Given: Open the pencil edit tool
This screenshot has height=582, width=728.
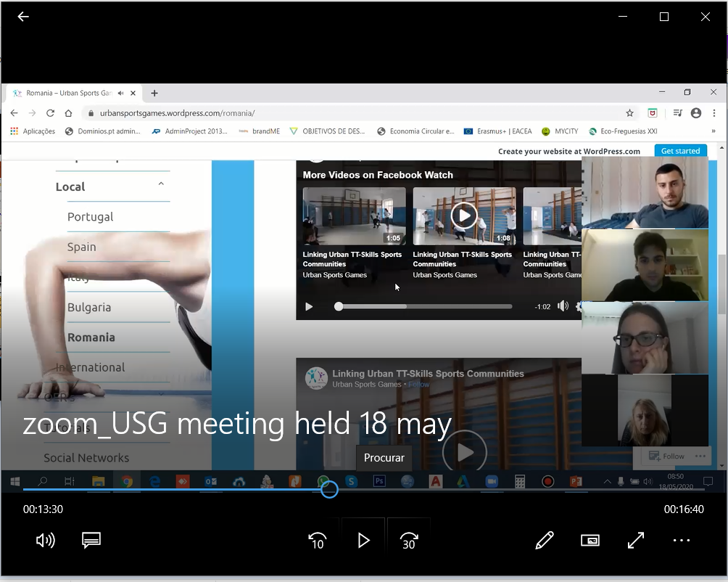Looking at the screenshot, I should click(x=545, y=540).
